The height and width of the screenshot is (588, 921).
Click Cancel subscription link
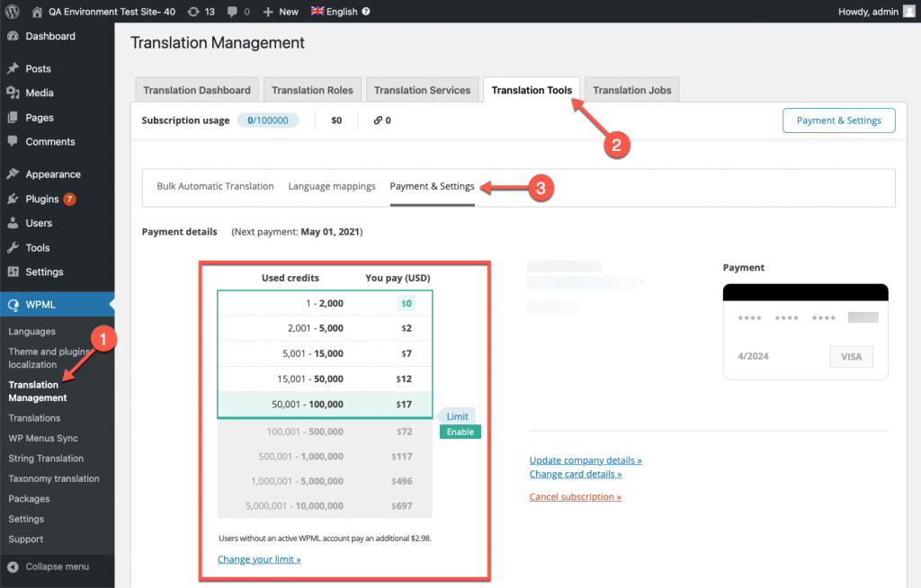click(575, 496)
